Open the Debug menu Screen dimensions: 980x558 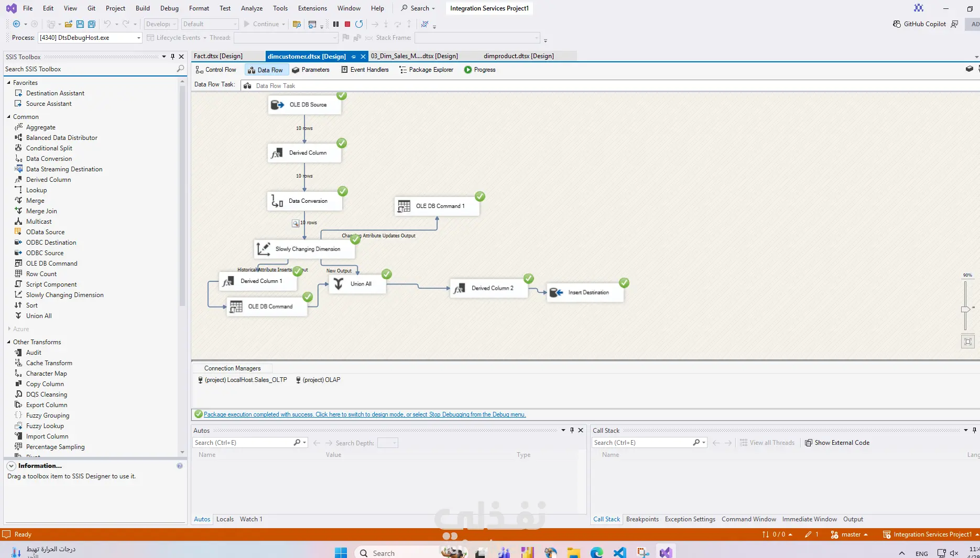click(169, 8)
